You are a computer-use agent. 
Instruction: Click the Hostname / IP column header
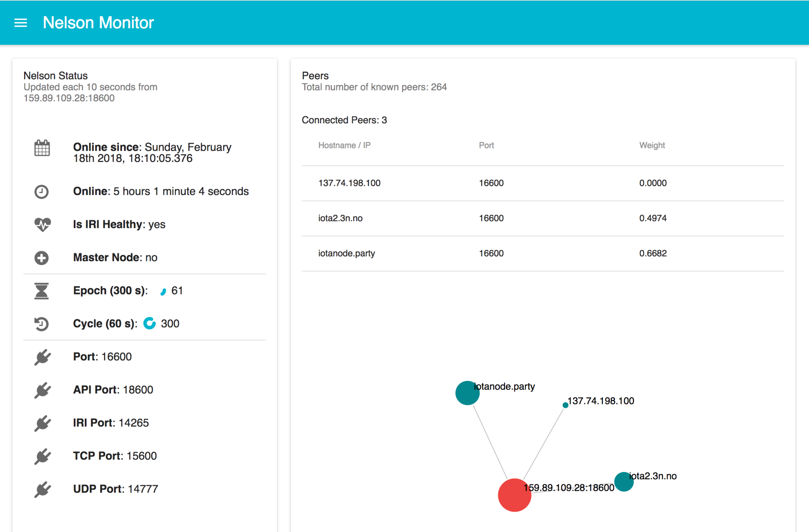344,145
